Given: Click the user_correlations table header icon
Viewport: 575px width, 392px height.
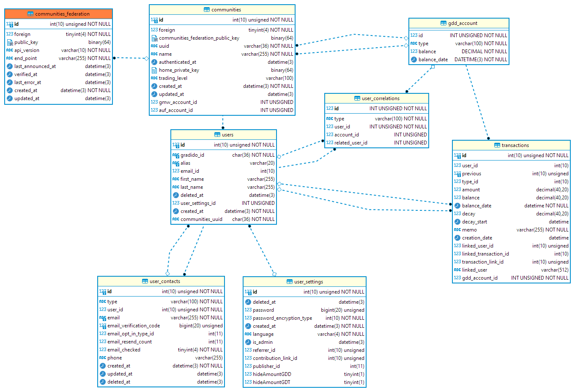Looking at the screenshot, I should (357, 98).
